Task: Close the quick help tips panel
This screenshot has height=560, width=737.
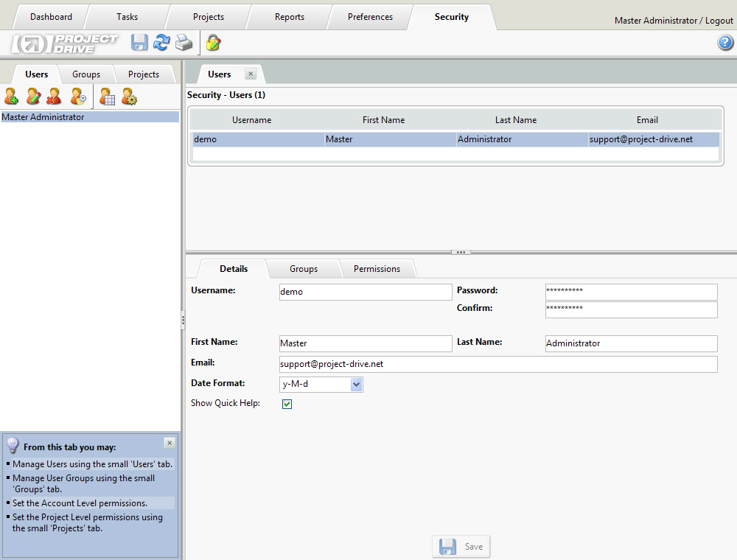Action: pyautogui.click(x=170, y=443)
